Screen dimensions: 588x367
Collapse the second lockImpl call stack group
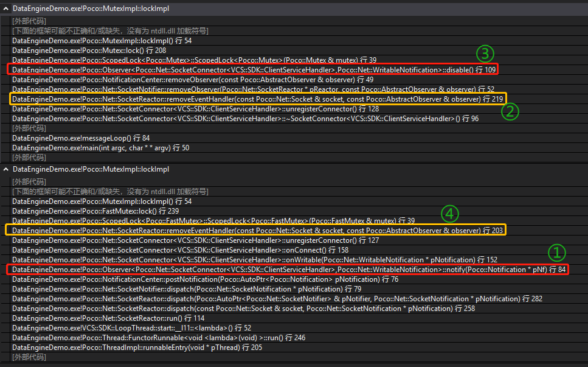pyautogui.click(x=5, y=170)
